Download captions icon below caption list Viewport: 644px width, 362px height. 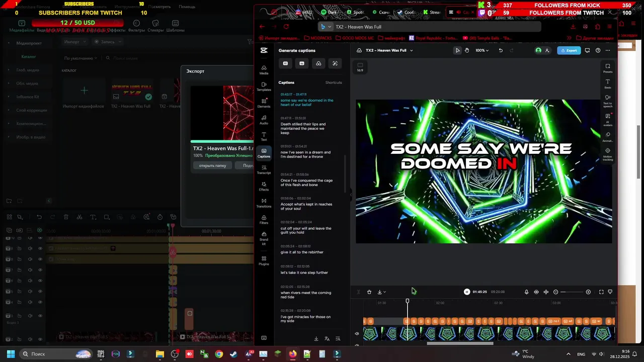coord(316,339)
